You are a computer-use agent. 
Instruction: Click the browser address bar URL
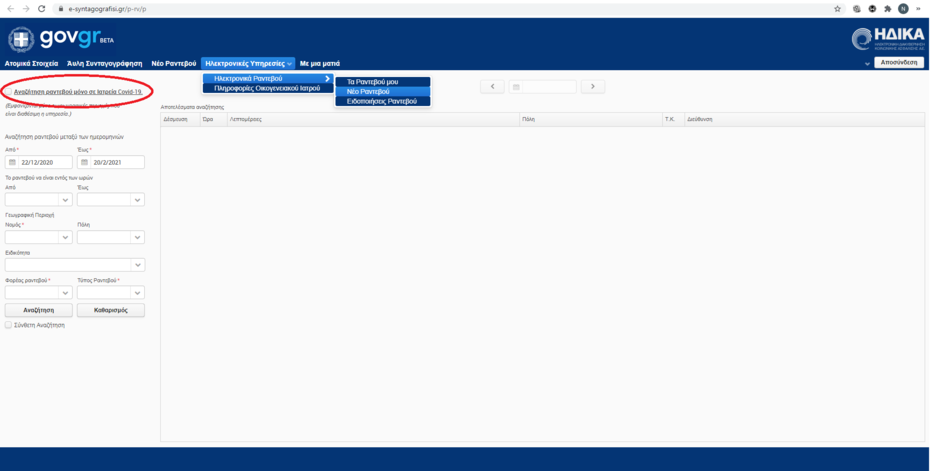click(x=107, y=9)
